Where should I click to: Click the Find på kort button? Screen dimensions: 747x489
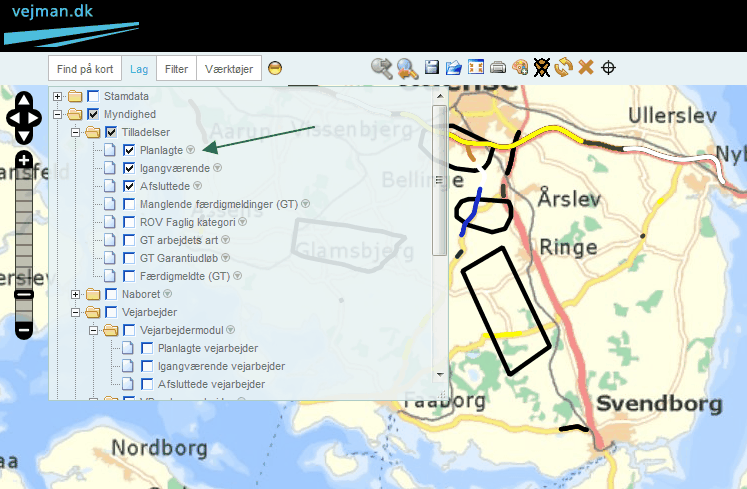pyautogui.click(x=86, y=68)
